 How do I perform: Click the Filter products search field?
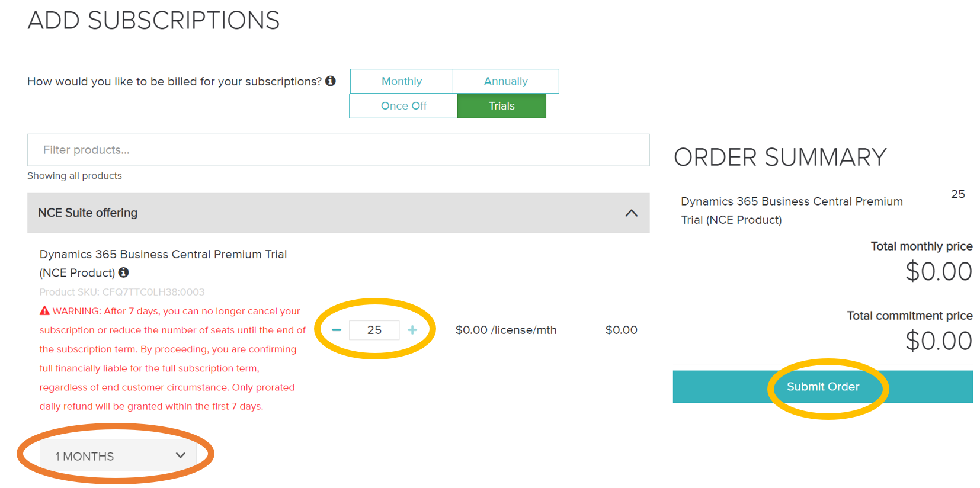(x=338, y=150)
